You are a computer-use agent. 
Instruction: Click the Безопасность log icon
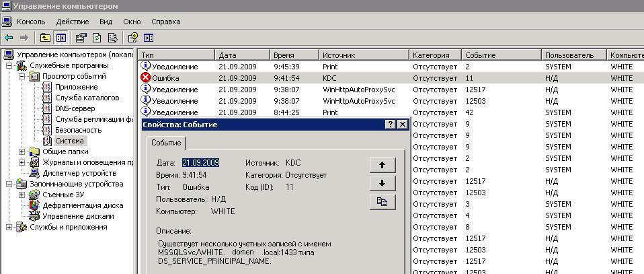click(x=48, y=130)
